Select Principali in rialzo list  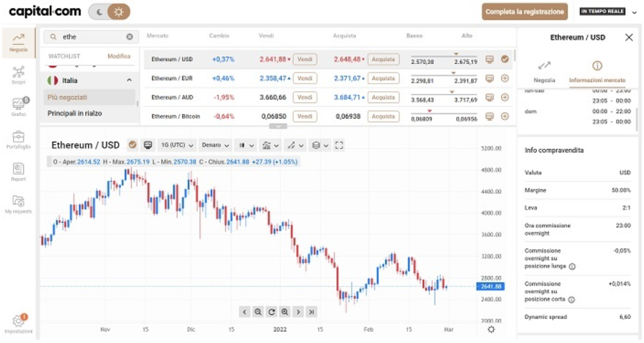pyautogui.click(x=89, y=114)
